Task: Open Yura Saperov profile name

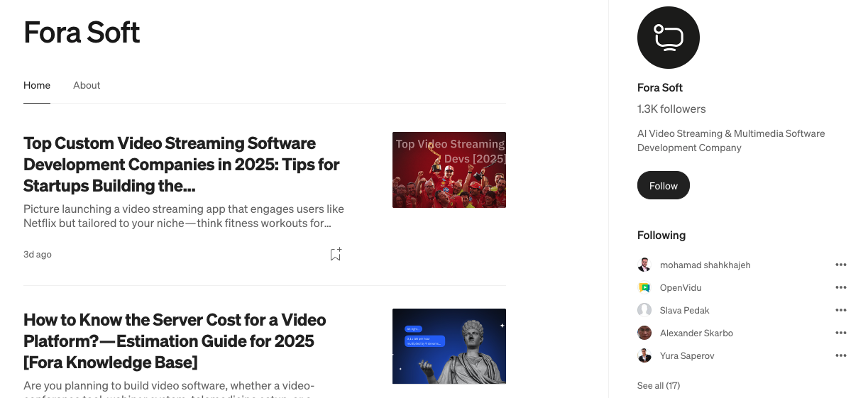Action: pos(687,355)
